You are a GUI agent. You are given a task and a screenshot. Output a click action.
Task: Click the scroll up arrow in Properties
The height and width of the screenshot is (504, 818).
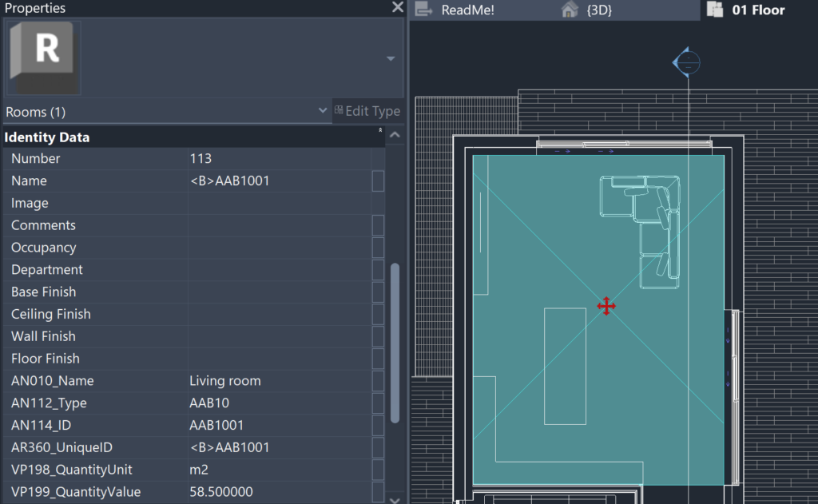395,137
